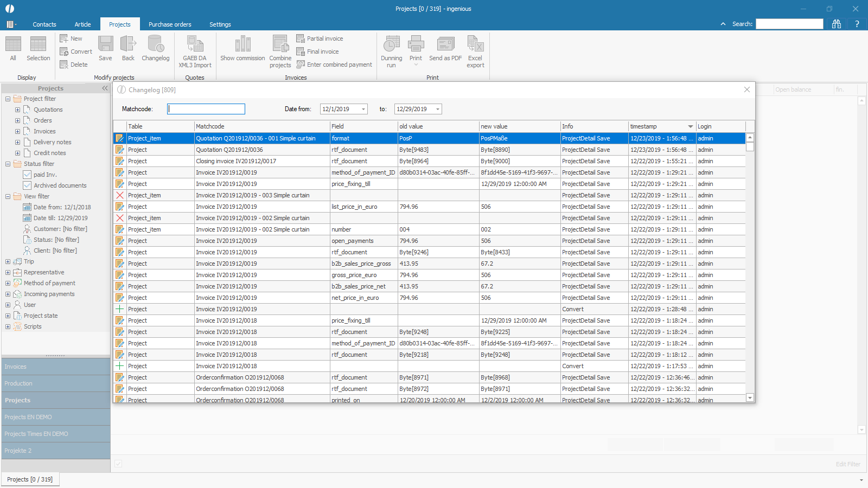The image size is (868, 488).
Task: Open the 'to' date dropdown
Action: 438,109
